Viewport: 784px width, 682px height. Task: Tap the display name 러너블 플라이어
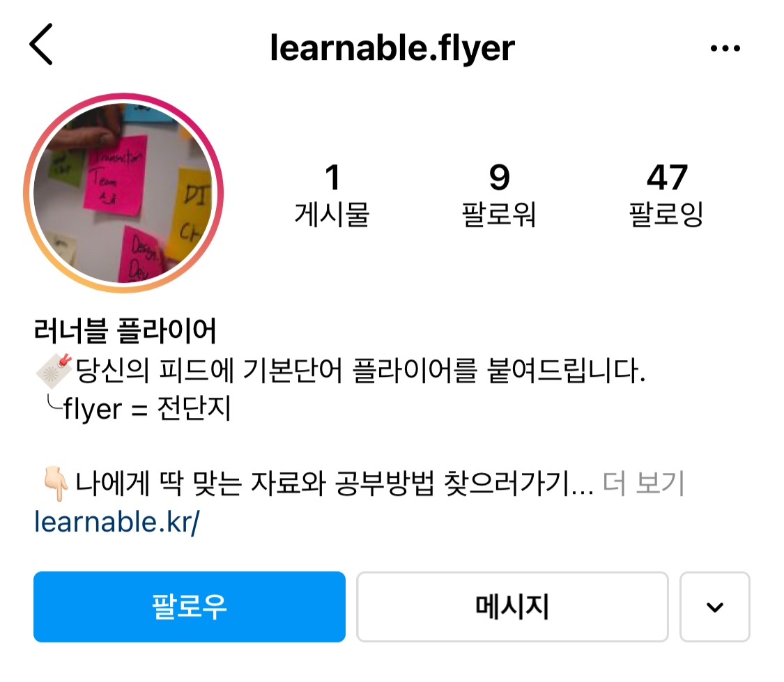pos(125,330)
